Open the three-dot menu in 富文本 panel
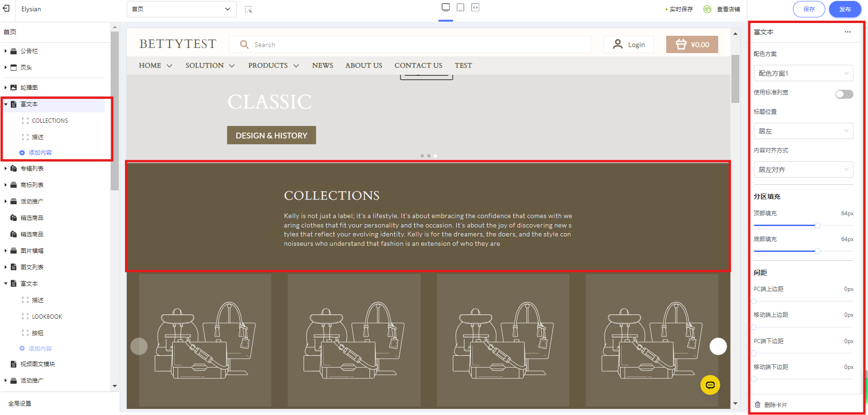This screenshot has height=415, width=868. point(847,32)
